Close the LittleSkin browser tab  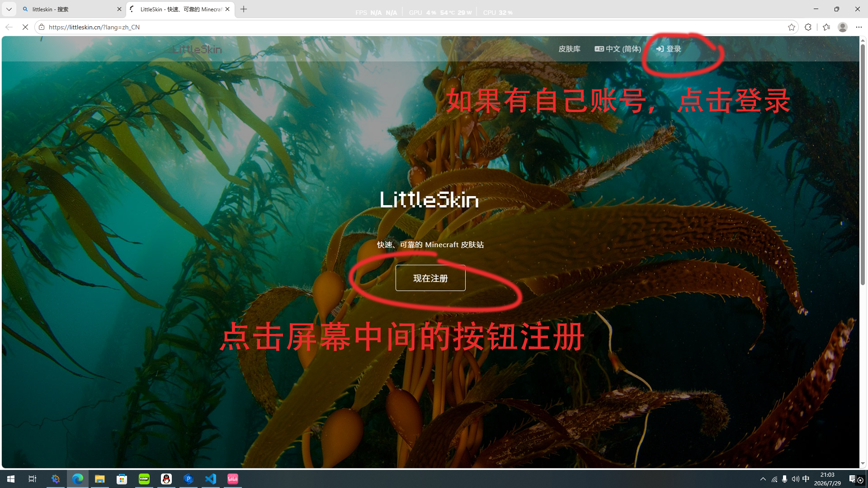pos(227,9)
